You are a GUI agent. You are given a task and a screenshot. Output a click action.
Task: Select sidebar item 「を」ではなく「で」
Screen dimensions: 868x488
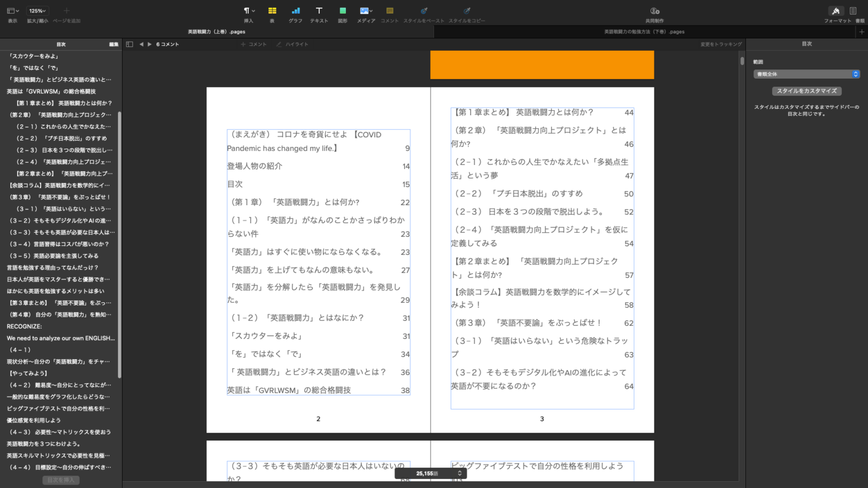tap(34, 68)
